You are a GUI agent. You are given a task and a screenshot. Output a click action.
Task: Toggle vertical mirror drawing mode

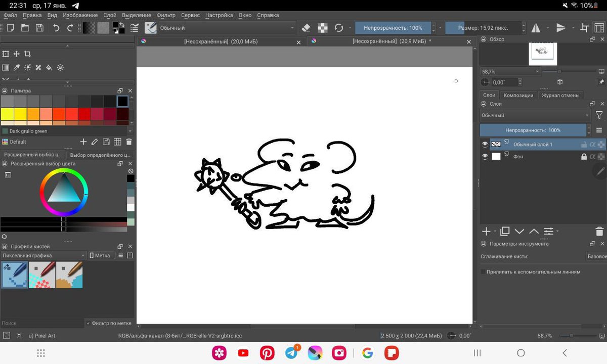click(x=560, y=28)
